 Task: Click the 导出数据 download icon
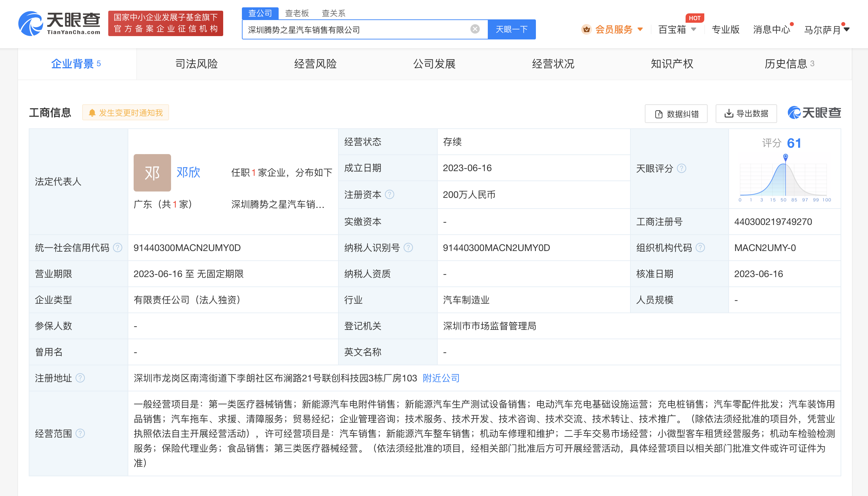pos(728,113)
